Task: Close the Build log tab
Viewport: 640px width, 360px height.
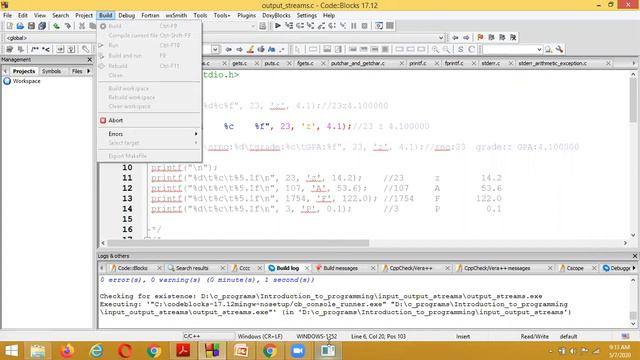Action: (307, 268)
